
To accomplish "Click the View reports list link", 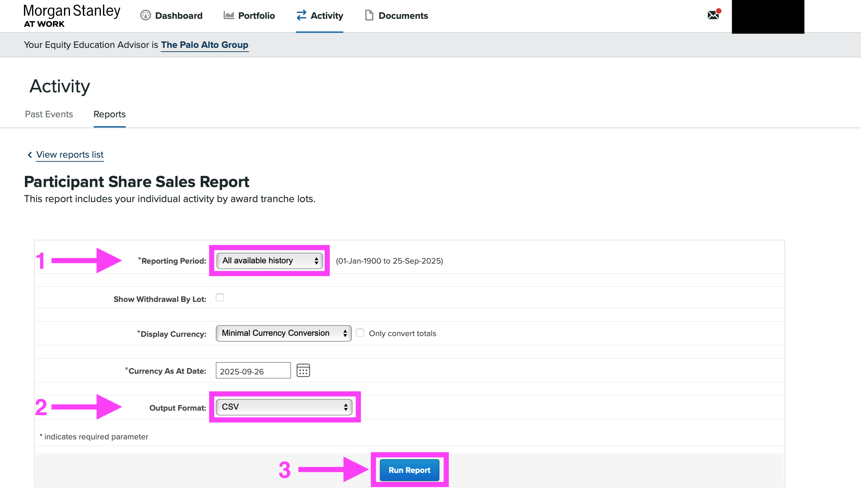I will (70, 155).
